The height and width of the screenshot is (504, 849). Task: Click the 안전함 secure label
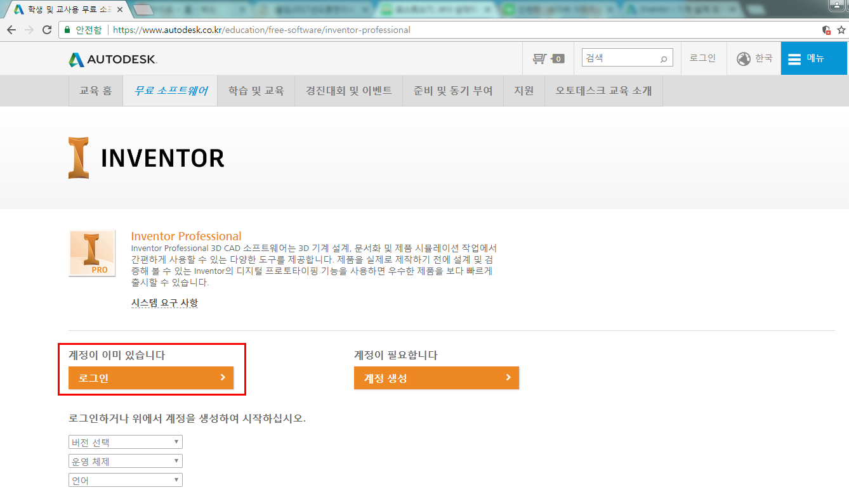click(88, 30)
